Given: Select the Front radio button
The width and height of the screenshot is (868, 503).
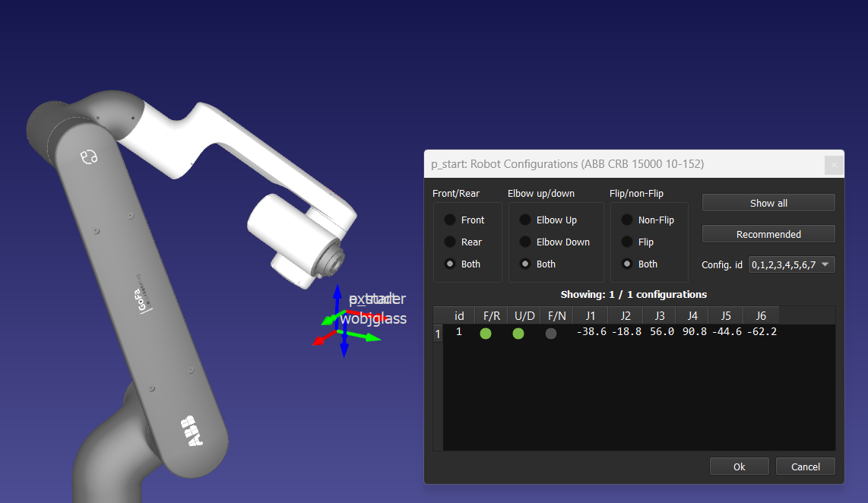Looking at the screenshot, I should [451, 220].
